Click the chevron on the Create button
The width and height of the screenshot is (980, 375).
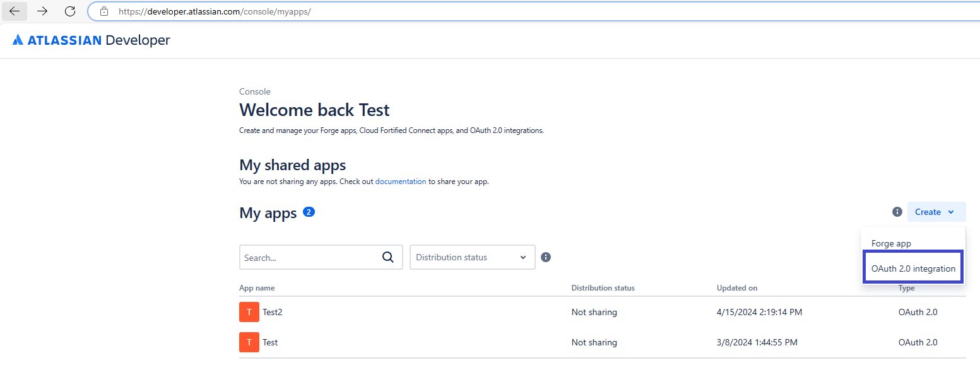(x=952, y=212)
